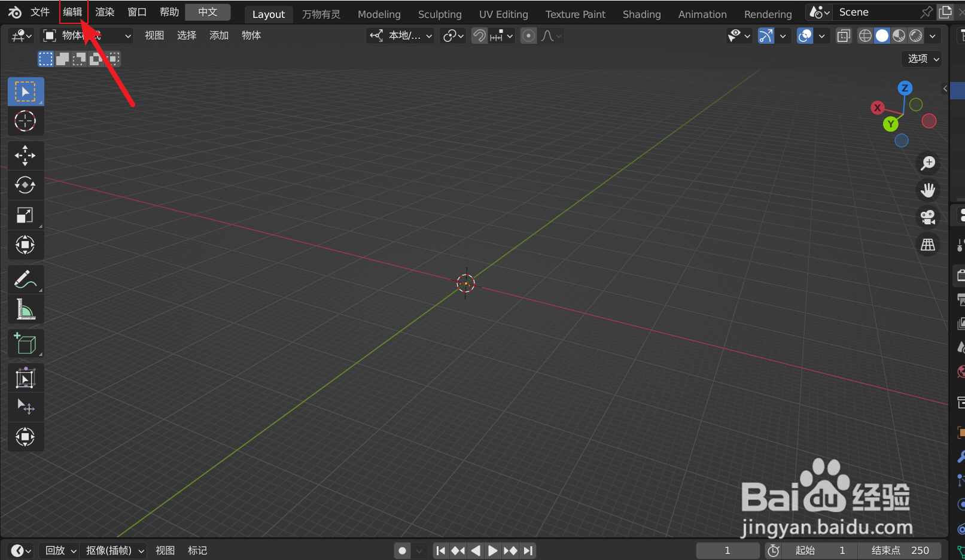Activate the Move tool
This screenshot has height=560, width=965.
25,156
